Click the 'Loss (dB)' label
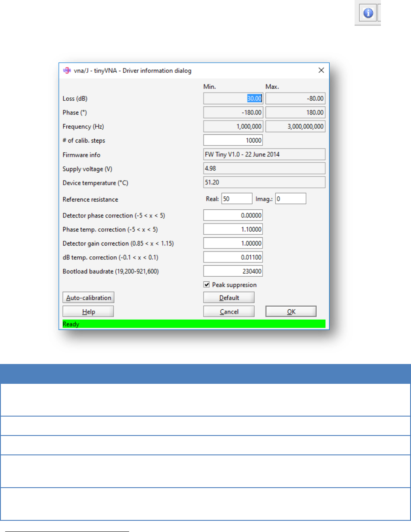This screenshot has height=532, width=411. [75, 98]
